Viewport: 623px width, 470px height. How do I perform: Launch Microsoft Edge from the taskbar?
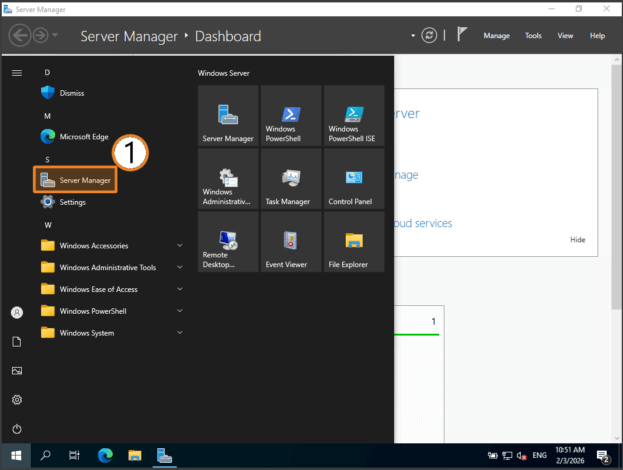105,455
